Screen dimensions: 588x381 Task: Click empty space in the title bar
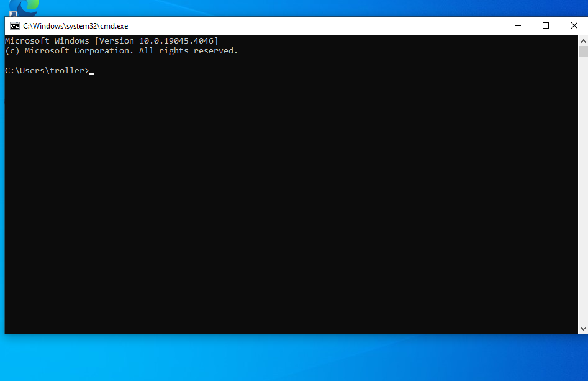tap(310, 25)
